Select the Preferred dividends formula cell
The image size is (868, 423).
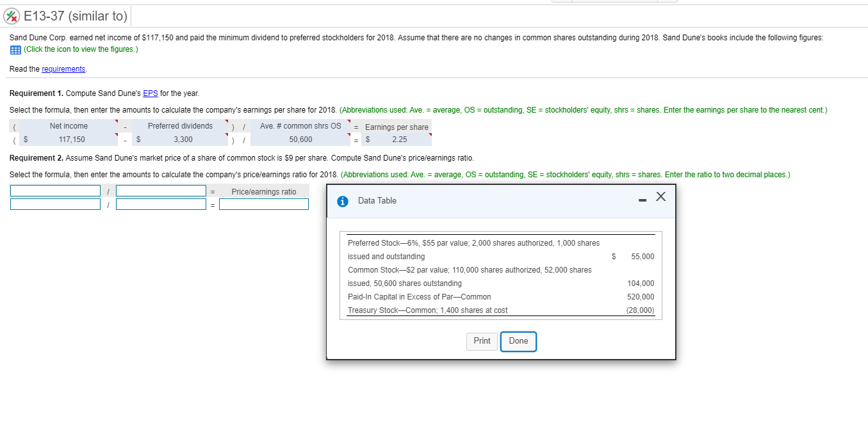(x=180, y=126)
